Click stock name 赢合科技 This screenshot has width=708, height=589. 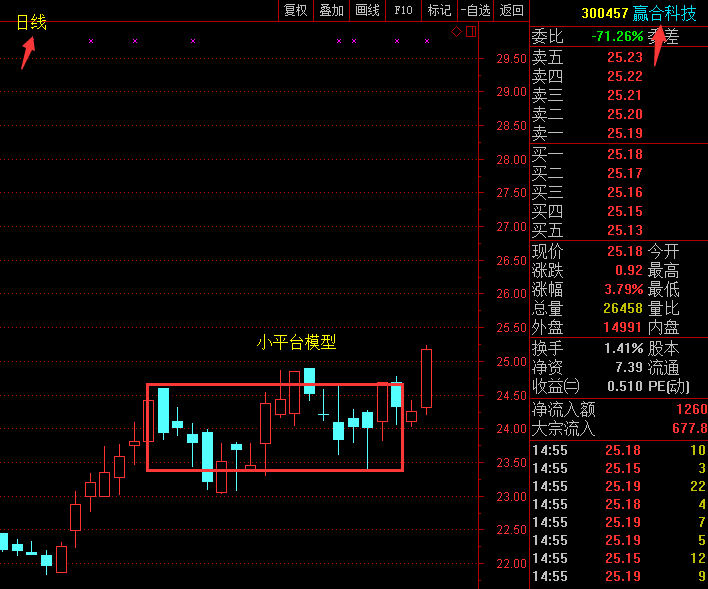click(x=664, y=13)
